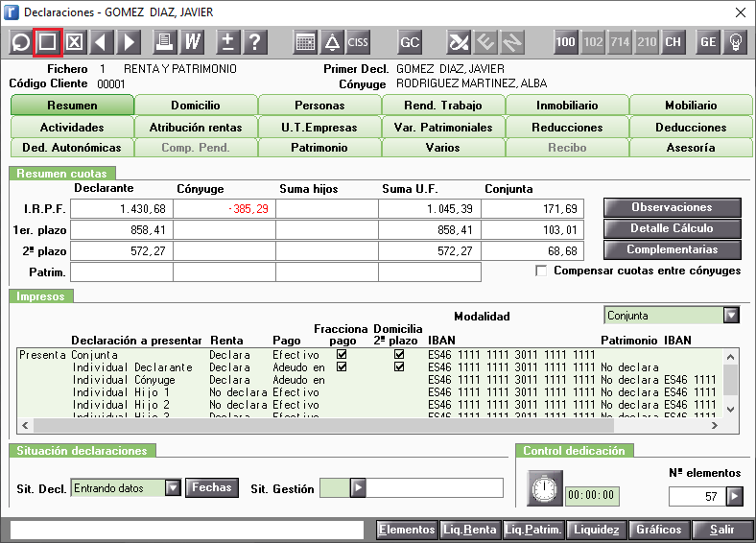This screenshot has height=543, width=756.
Task: Select the Rend. Trabajo tab
Action: point(443,106)
